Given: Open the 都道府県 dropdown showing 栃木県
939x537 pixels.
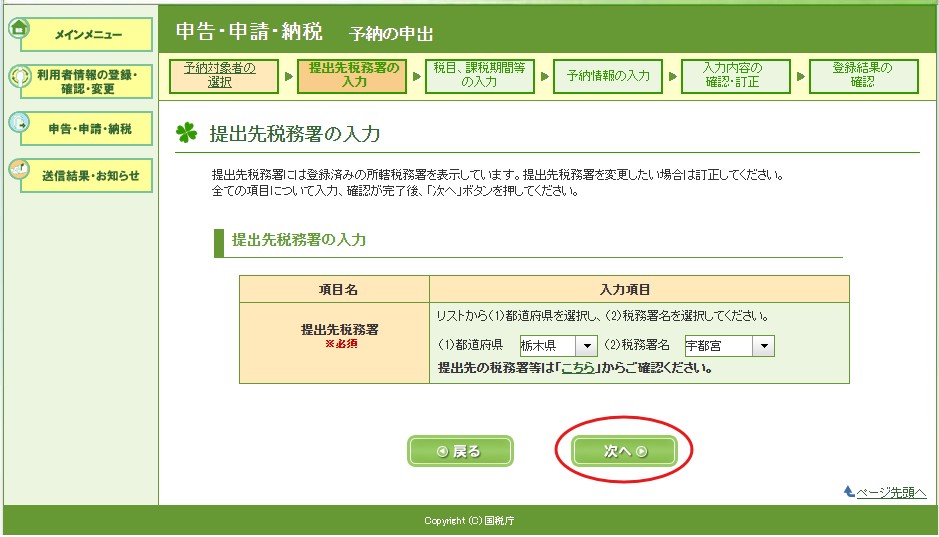Looking at the screenshot, I should [558, 345].
